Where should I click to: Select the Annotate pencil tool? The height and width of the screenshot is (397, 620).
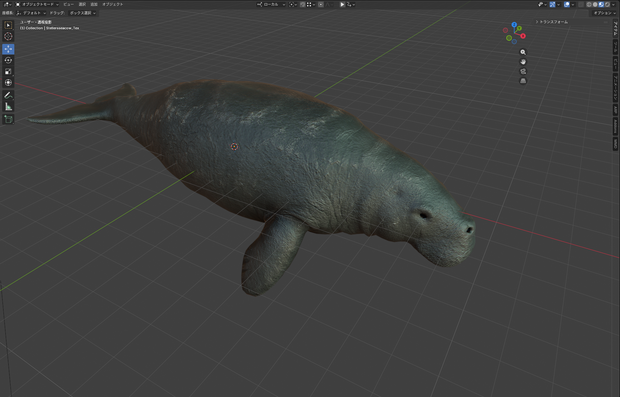pyautogui.click(x=8, y=95)
